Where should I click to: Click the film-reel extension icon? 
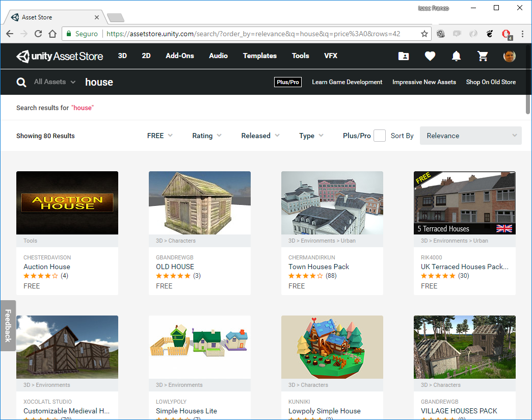coord(440,34)
